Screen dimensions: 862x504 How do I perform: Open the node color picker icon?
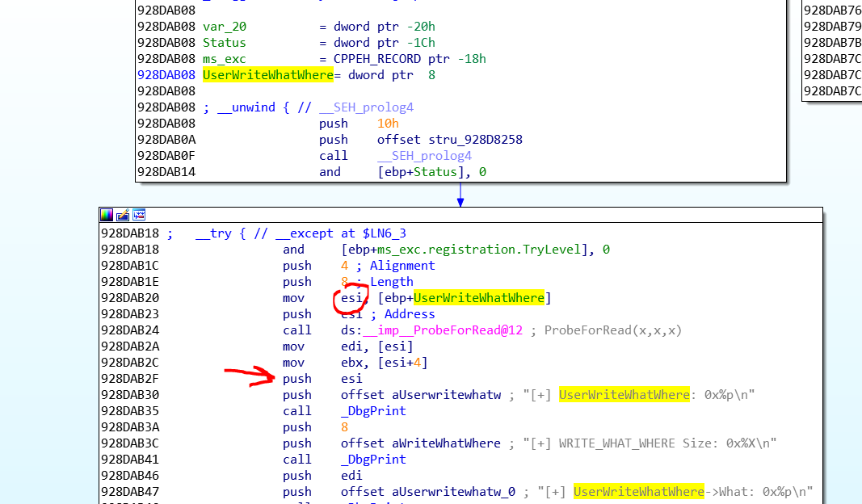(x=107, y=215)
